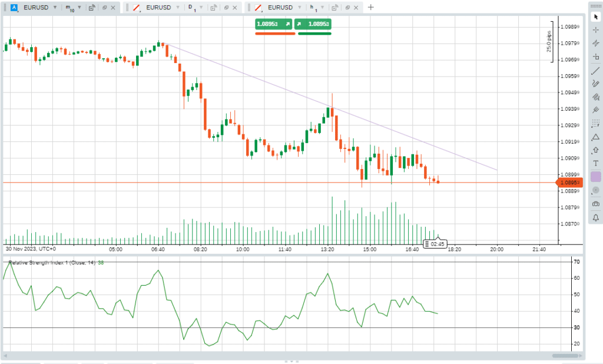Open the h1 timeframe dropdown
The width and height of the screenshot is (603, 364).
tap(322, 7)
